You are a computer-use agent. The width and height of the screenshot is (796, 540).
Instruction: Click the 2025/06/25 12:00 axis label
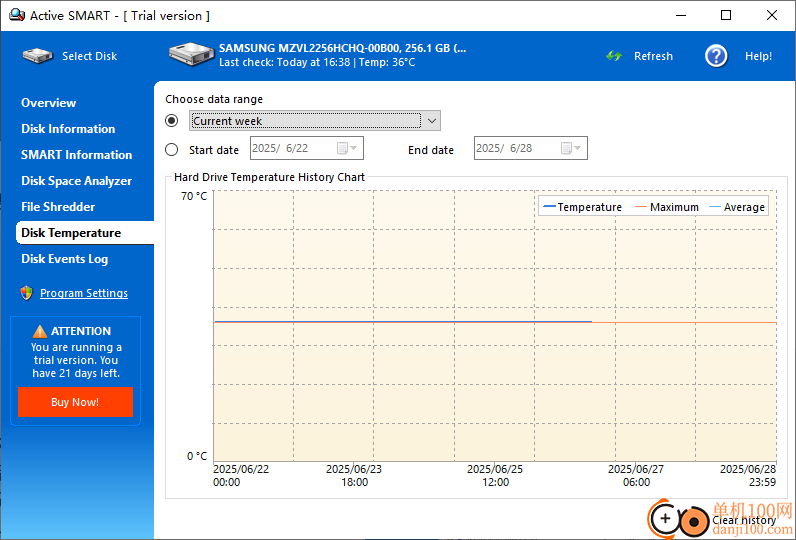click(495, 476)
